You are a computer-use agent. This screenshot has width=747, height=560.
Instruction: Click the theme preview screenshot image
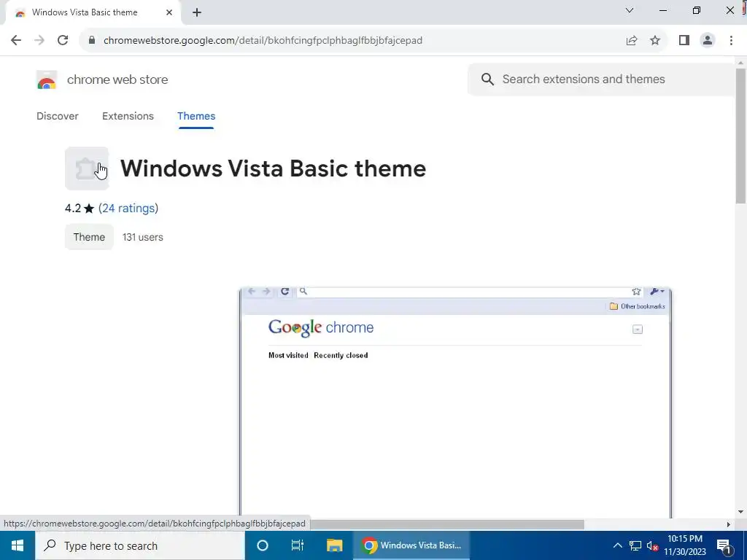pyautogui.click(x=455, y=402)
